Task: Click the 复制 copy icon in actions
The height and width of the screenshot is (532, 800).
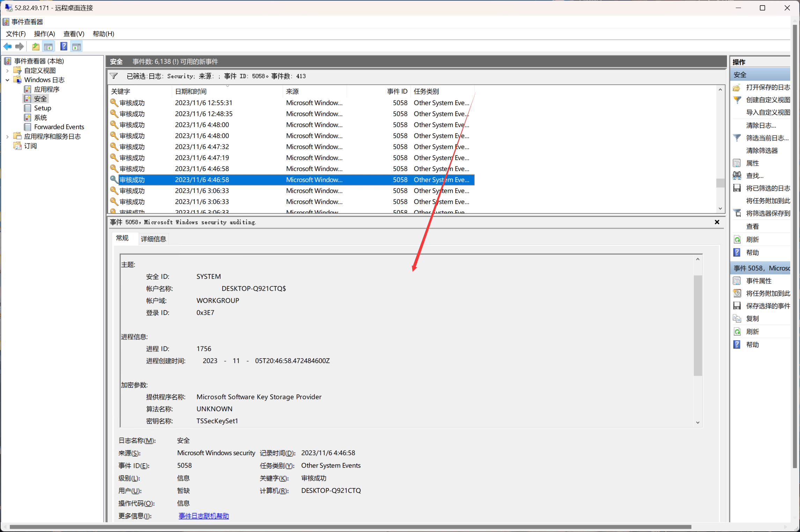Action: 737,319
